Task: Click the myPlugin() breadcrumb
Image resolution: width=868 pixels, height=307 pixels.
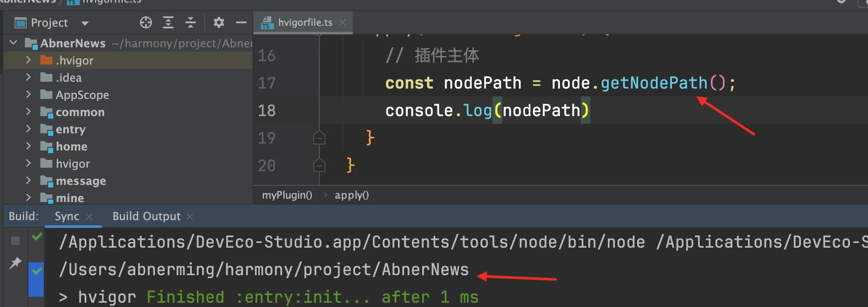Action: 287,195
